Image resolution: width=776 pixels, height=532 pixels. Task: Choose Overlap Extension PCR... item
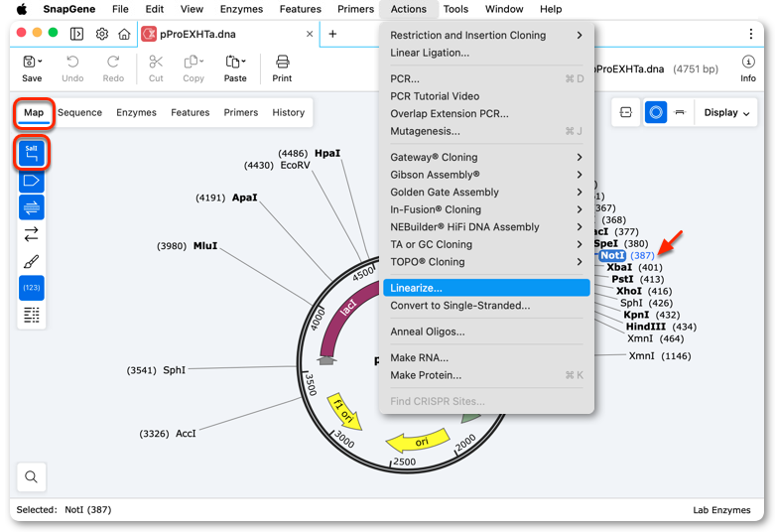point(486,114)
